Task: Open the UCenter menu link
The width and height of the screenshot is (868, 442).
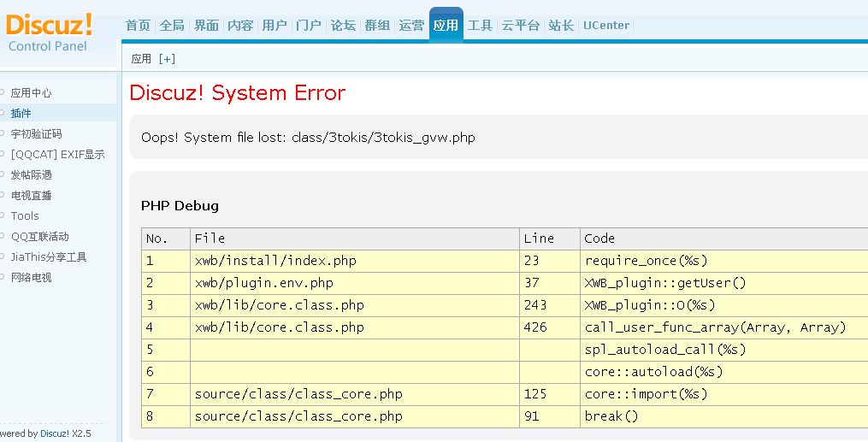Action: coord(606,26)
